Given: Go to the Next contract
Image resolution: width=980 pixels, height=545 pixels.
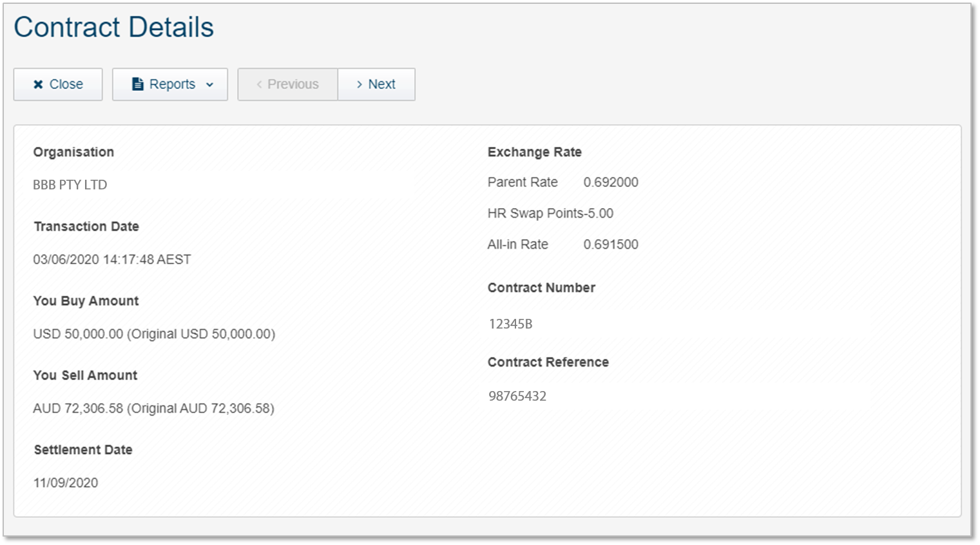Looking at the screenshot, I should pyautogui.click(x=381, y=84).
